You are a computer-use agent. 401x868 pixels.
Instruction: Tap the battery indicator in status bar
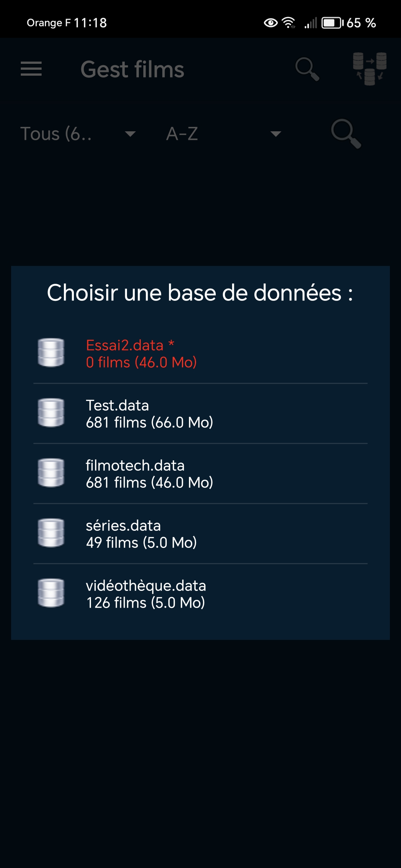click(332, 23)
